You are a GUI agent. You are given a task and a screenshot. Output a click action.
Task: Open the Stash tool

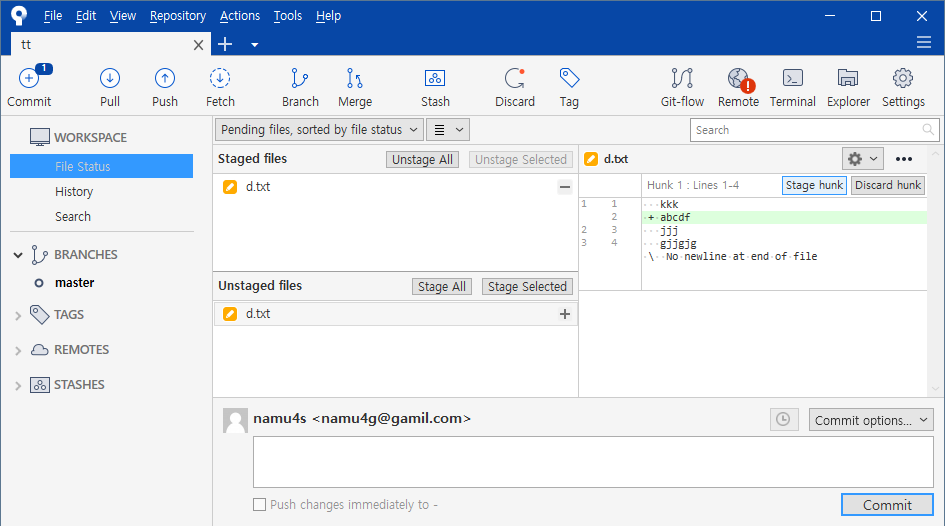(x=435, y=86)
